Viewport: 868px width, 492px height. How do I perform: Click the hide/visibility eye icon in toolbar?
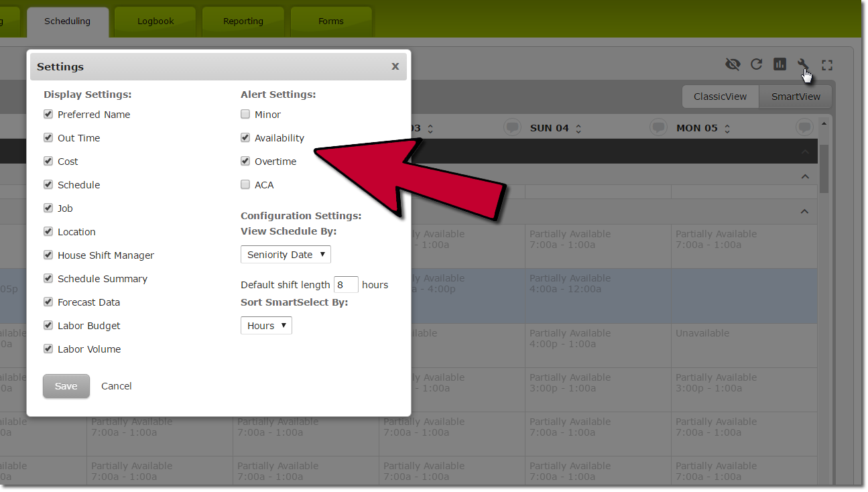733,64
